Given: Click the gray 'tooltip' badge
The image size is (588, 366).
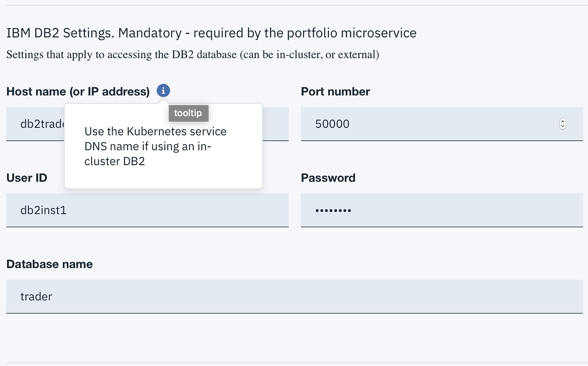Looking at the screenshot, I should 188,113.
